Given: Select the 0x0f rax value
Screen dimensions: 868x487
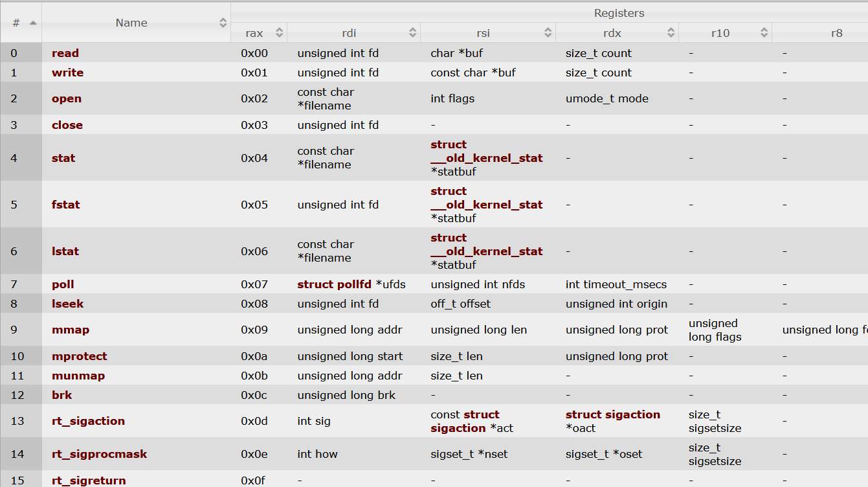Looking at the screenshot, I should click(x=253, y=481).
